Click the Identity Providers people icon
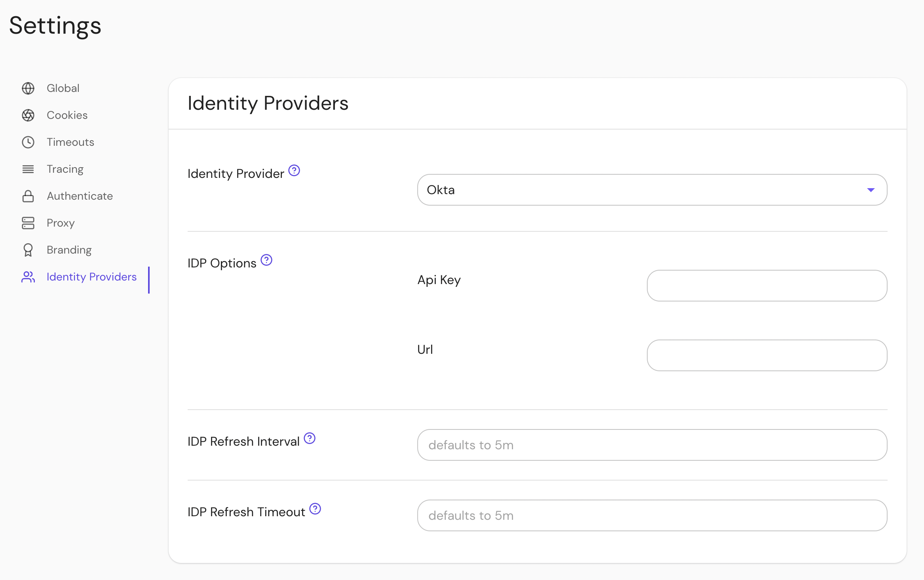Viewport: 924px width, 580px height. pyautogui.click(x=28, y=277)
